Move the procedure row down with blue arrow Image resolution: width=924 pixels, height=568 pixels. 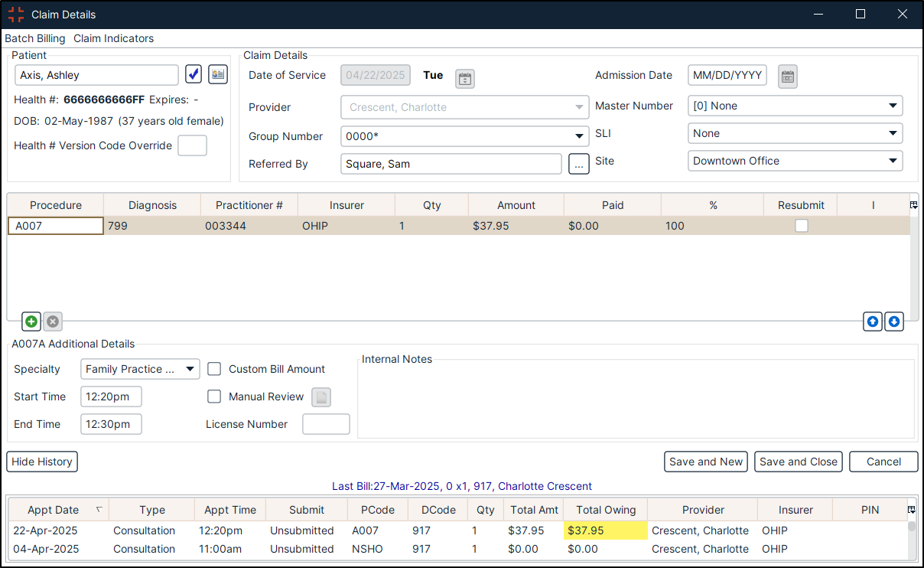[x=893, y=322]
